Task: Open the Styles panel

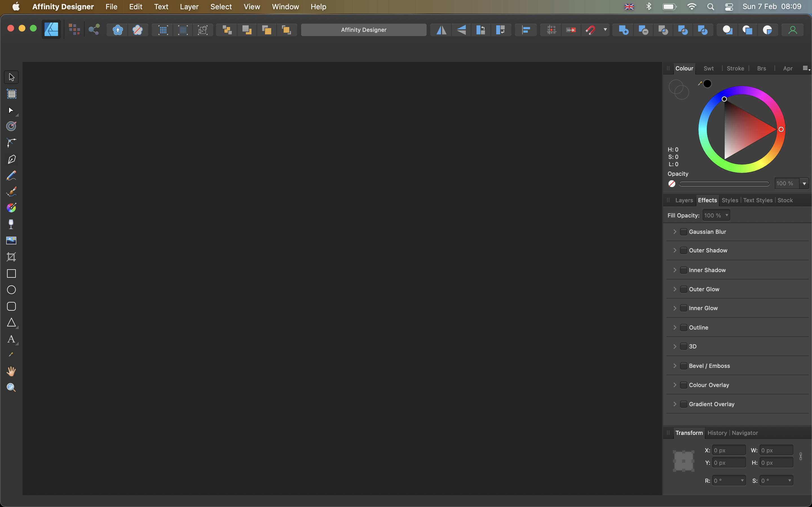Action: click(730, 200)
